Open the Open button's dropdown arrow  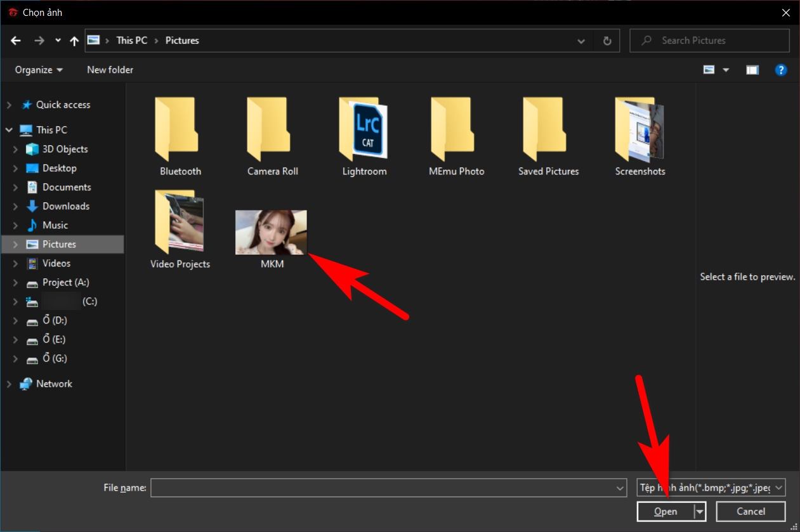pyautogui.click(x=700, y=511)
